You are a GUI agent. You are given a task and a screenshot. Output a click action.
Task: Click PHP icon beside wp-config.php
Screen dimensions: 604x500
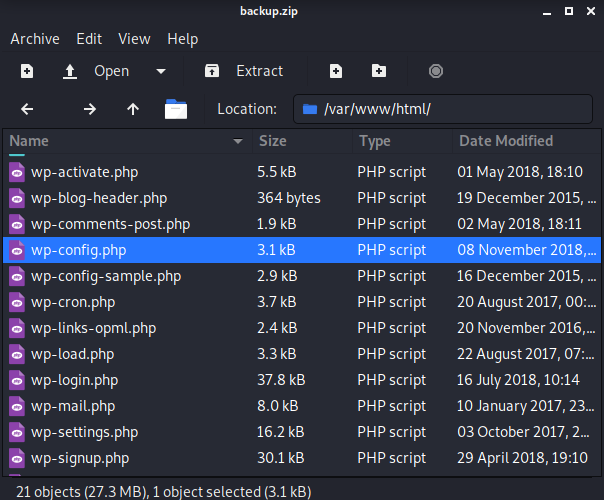17,250
